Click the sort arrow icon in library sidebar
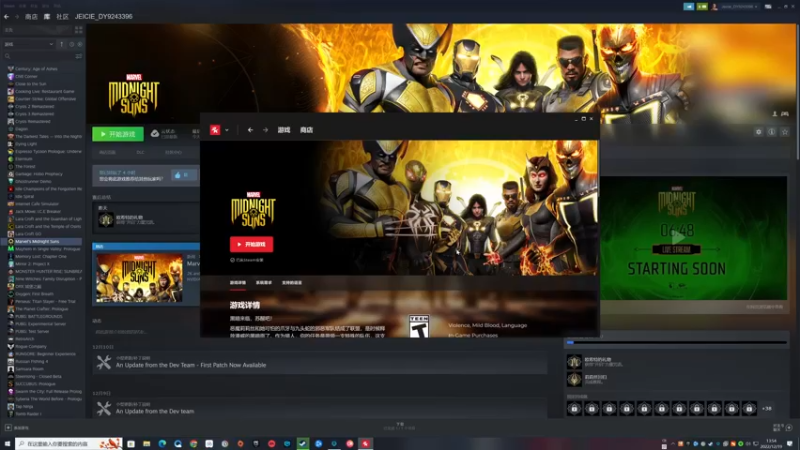 coord(62,44)
